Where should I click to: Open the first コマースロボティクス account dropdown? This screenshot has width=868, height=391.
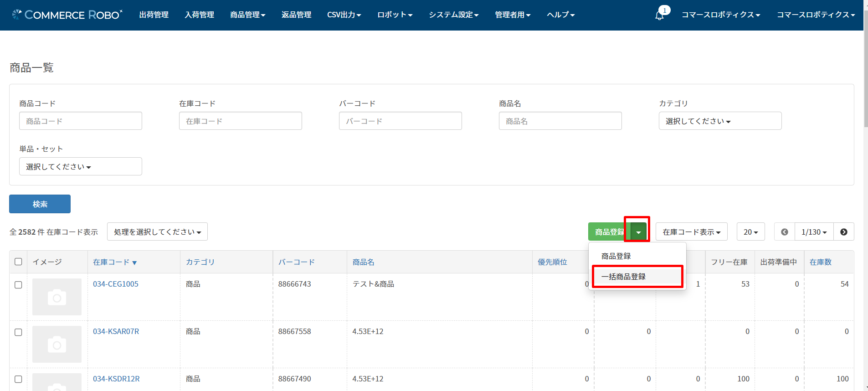[721, 15]
